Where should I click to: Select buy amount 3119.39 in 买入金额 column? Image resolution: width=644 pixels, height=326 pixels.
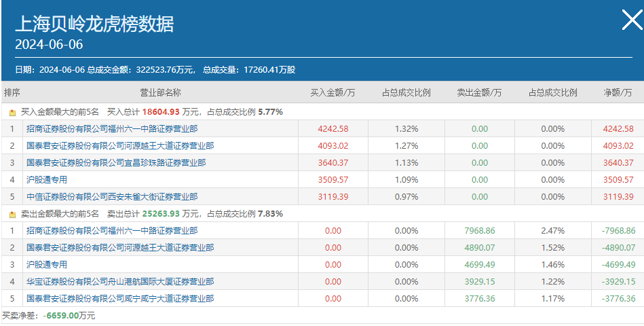333,196
